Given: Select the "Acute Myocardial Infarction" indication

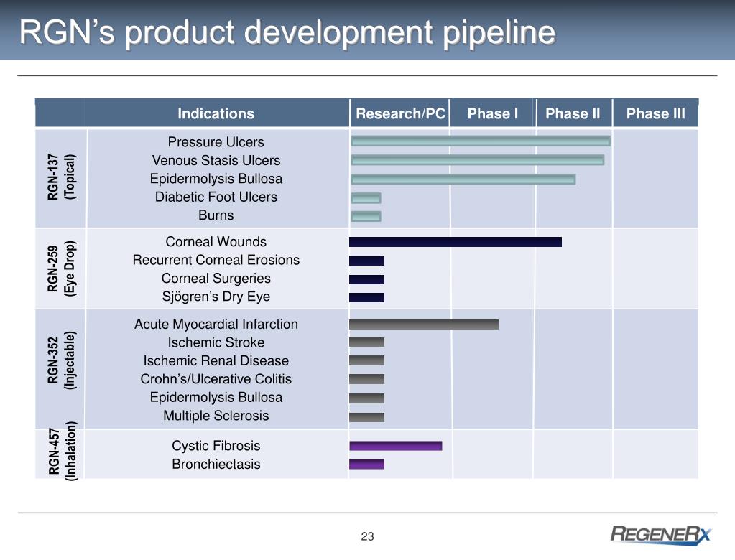Looking at the screenshot, I should (216, 324).
